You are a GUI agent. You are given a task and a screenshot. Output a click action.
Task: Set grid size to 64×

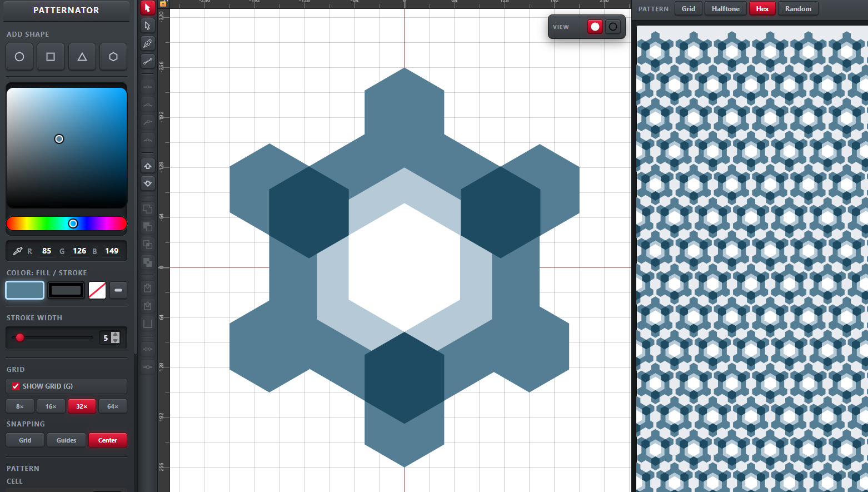coord(113,406)
